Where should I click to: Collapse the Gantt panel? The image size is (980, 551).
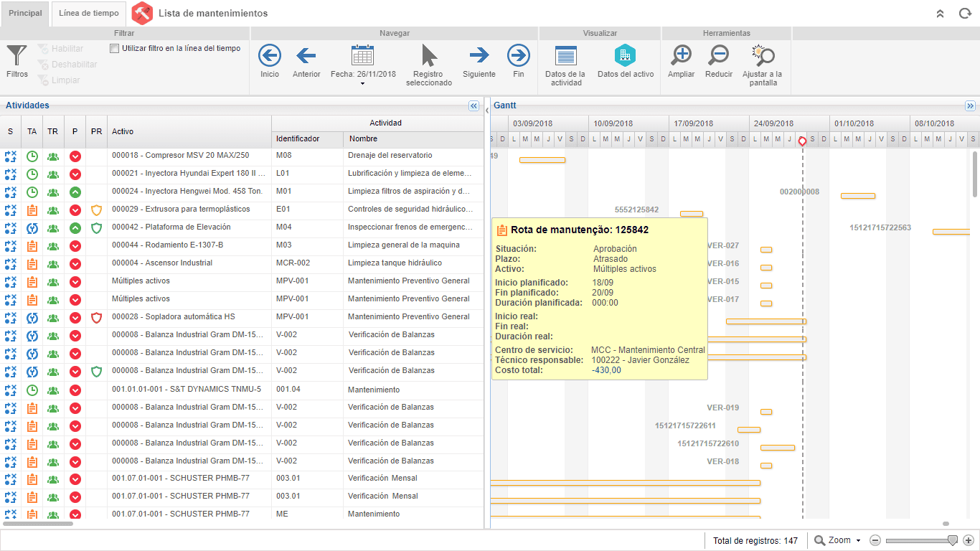(x=970, y=105)
